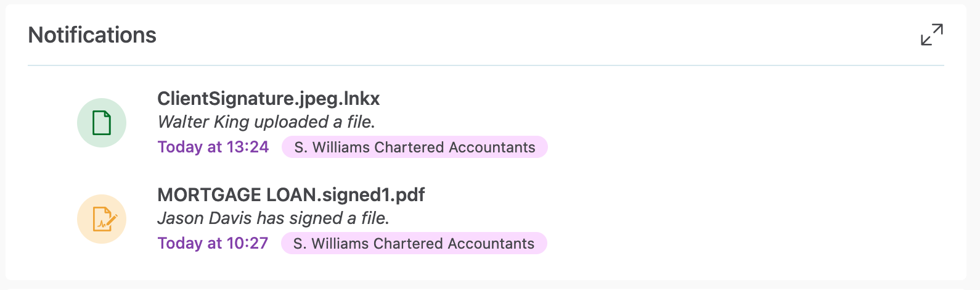
Task: Click the word MORTGAGE in the second notification
Action: click(209, 195)
